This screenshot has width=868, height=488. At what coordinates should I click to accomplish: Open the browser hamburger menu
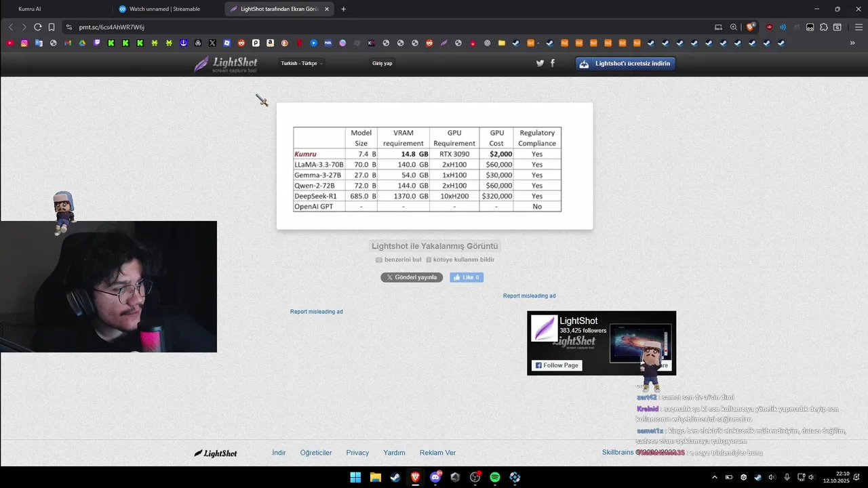pos(858,27)
